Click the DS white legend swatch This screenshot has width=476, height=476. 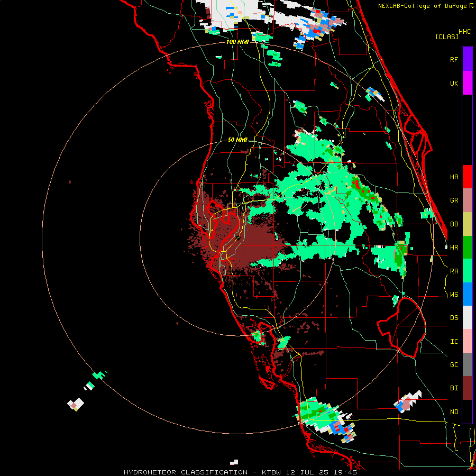pos(467,317)
